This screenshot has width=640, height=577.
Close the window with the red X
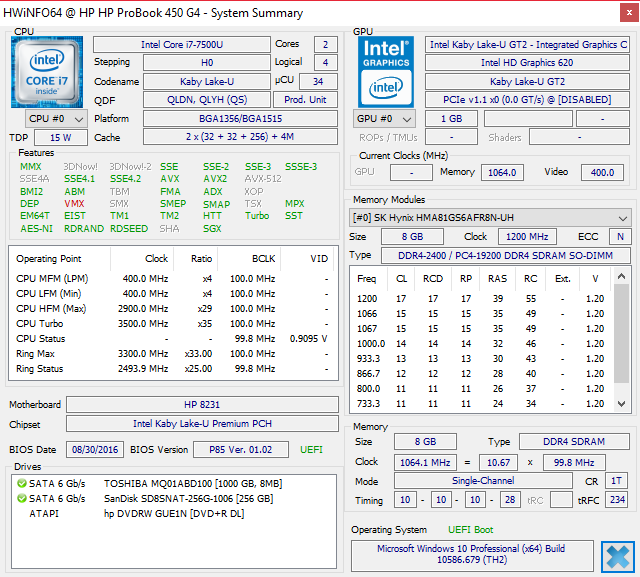click(x=629, y=13)
